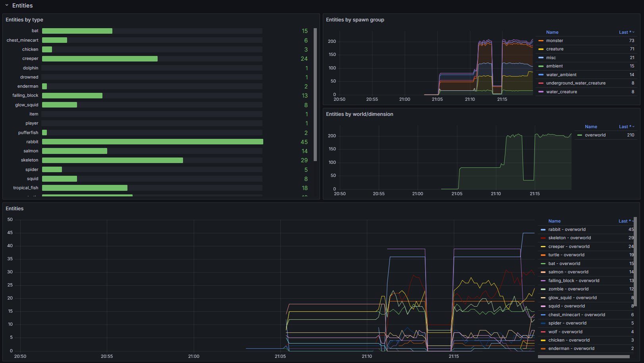Image resolution: width=644 pixels, height=363 pixels.
Task: Click the creature legend color indicator
Action: click(541, 49)
